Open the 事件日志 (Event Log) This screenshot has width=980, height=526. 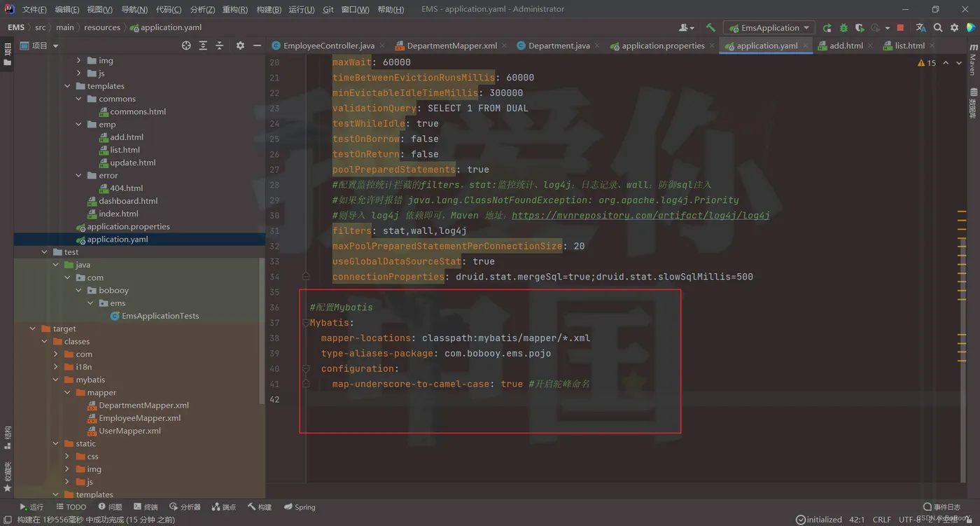942,507
